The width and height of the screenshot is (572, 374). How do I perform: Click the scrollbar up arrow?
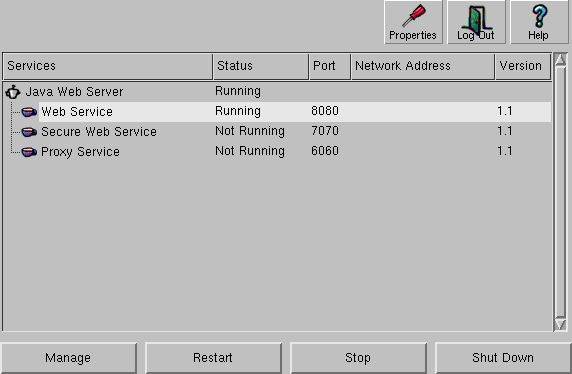[x=560, y=59]
